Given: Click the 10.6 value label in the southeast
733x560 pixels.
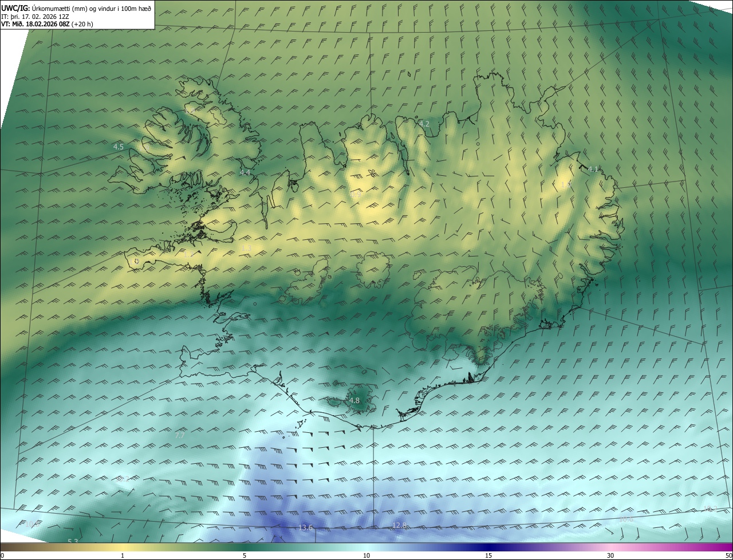Looking at the screenshot, I should coord(626,519).
